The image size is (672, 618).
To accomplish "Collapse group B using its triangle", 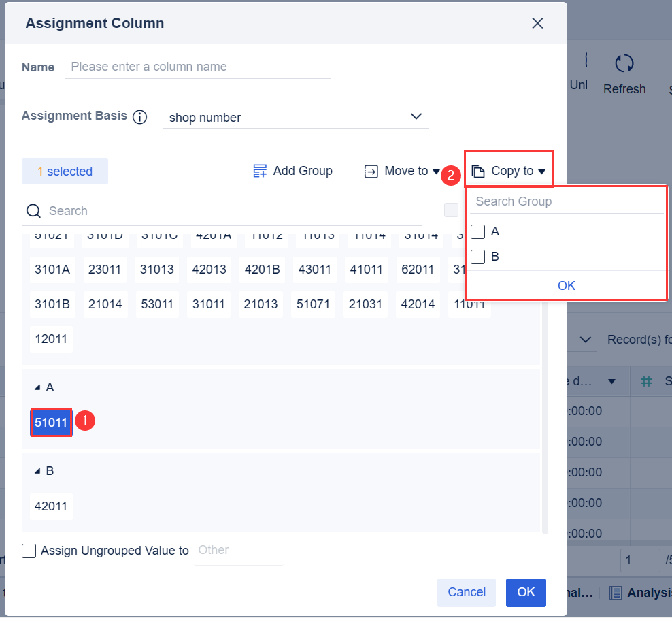I will pos(38,470).
